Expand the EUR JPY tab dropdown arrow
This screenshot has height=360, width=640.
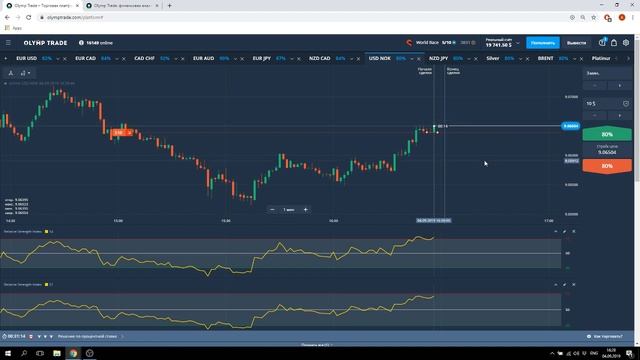click(291, 59)
